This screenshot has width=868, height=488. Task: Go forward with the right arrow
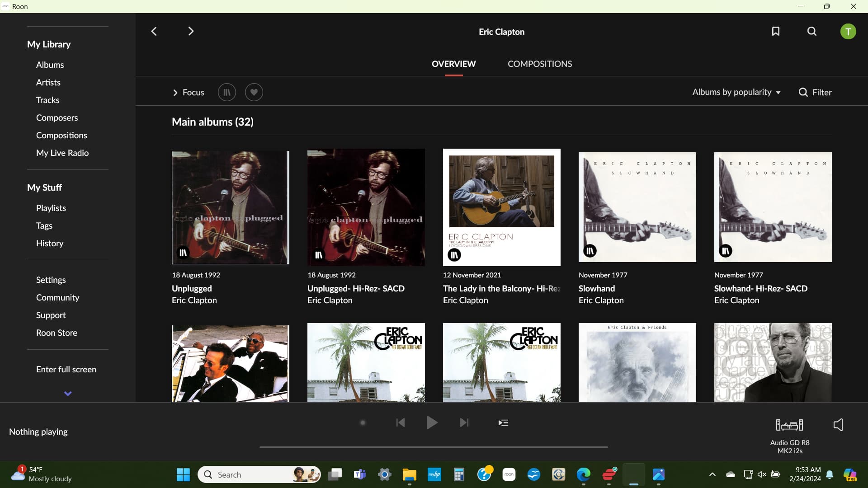pos(191,31)
